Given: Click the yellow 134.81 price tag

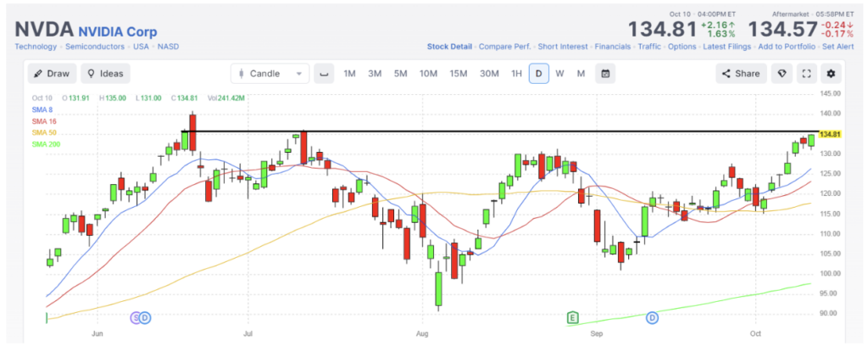Looking at the screenshot, I should tap(830, 134).
